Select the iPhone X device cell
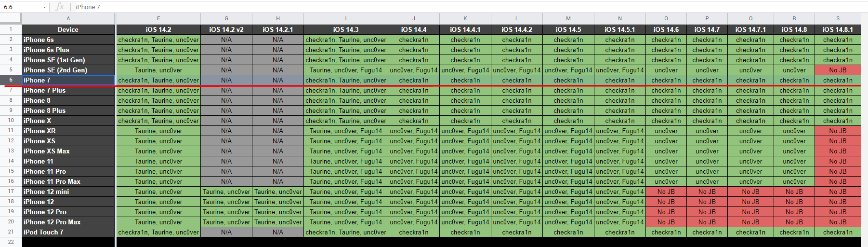868x247 pixels. (x=68, y=121)
